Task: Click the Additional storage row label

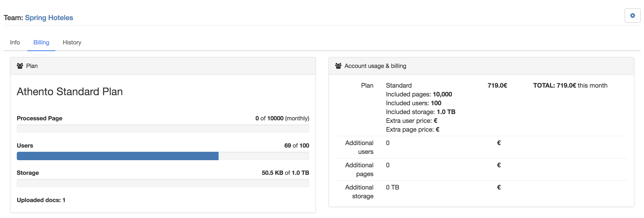Action: point(359,192)
